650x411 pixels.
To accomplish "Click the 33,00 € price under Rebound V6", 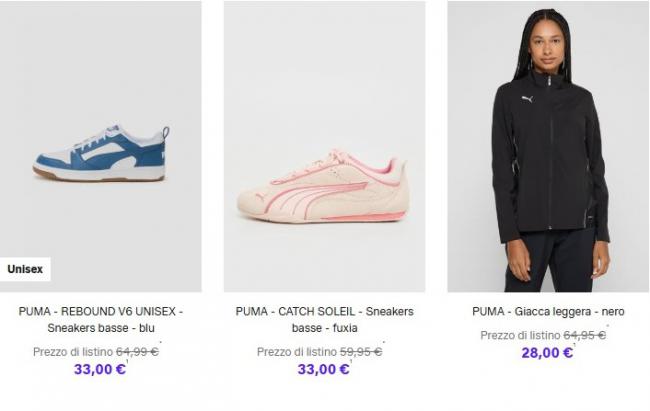I will (x=100, y=369).
